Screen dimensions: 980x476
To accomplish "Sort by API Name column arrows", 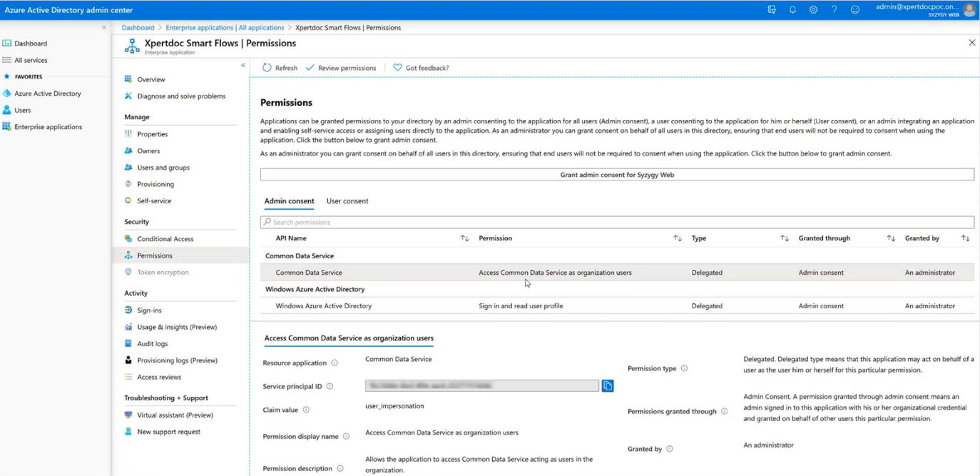I will (x=465, y=238).
